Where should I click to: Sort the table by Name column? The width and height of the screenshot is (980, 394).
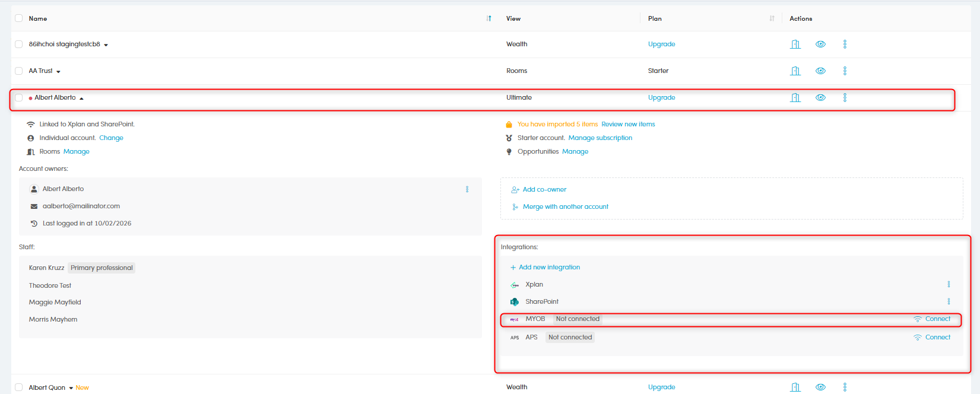[x=489, y=18]
